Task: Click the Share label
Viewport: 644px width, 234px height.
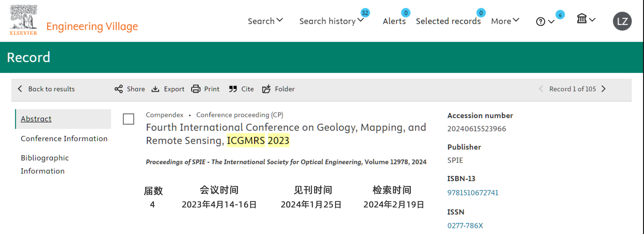Action: (x=136, y=89)
